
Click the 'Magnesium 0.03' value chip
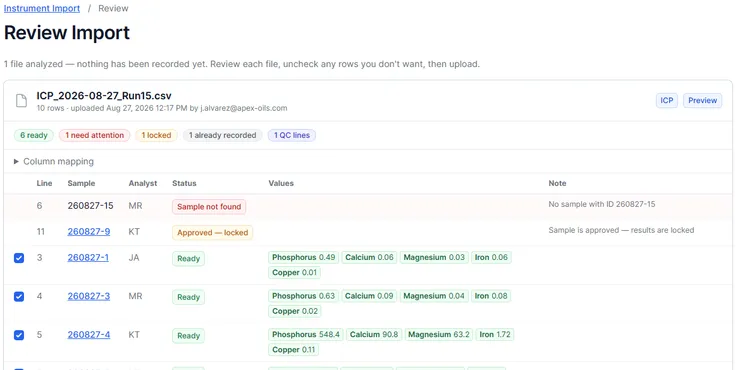(434, 258)
